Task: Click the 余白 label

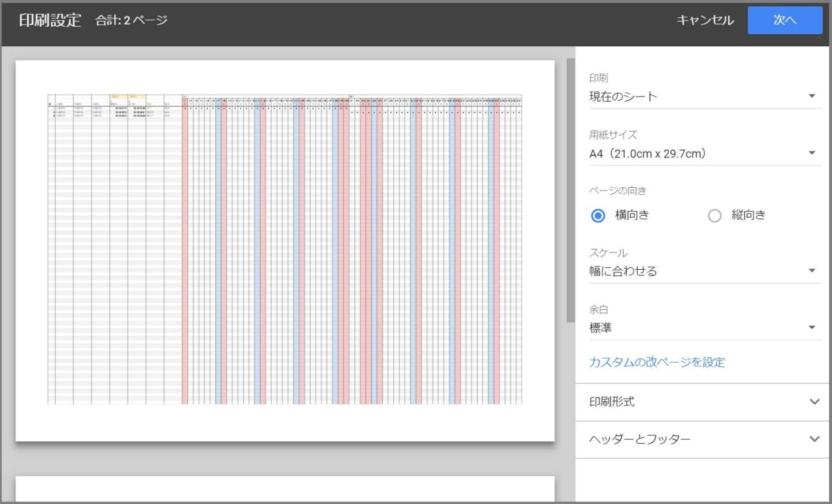Action: coord(599,309)
